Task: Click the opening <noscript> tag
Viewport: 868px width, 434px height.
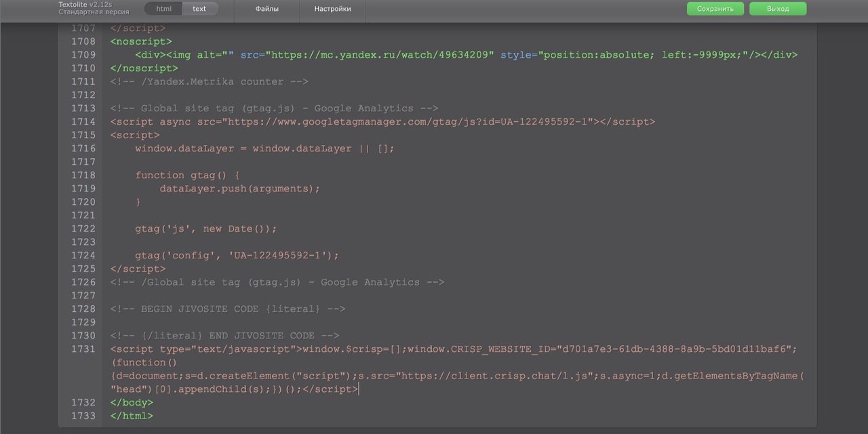Action: pyautogui.click(x=141, y=41)
